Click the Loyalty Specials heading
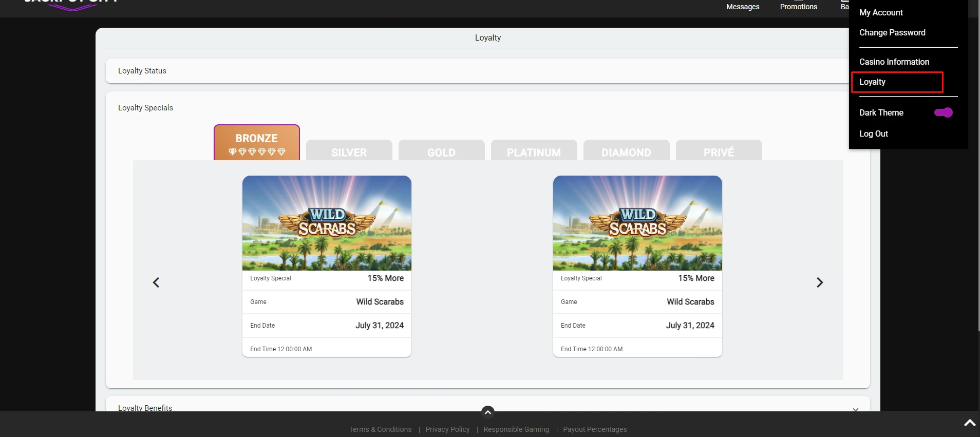This screenshot has height=437, width=980. pyautogui.click(x=145, y=108)
